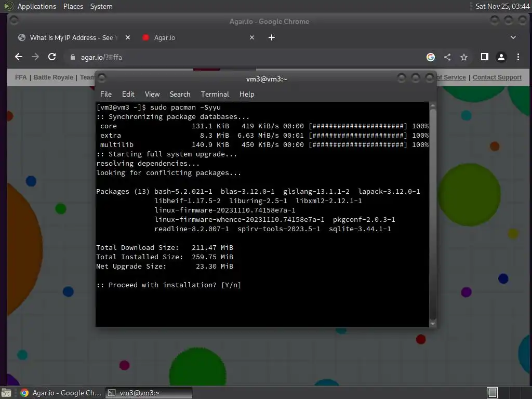Open the Google icon in the address bar
Viewport: 532px width, 399px height.
[431, 57]
